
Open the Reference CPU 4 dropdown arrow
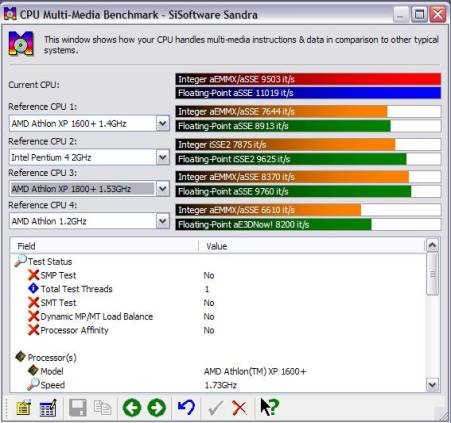pyautogui.click(x=163, y=221)
